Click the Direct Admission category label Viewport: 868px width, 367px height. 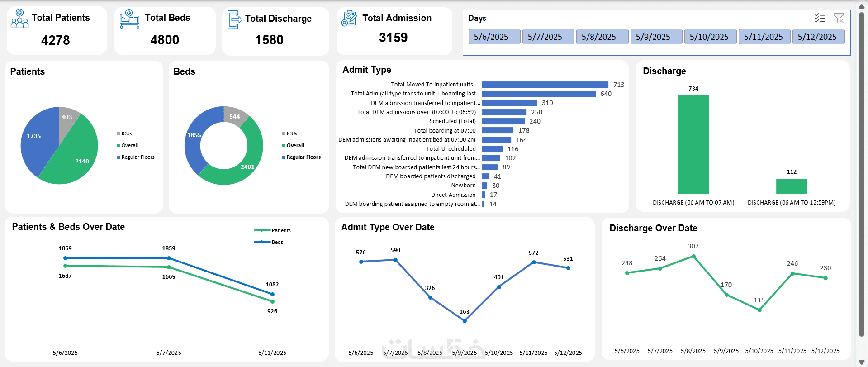(x=453, y=195)
